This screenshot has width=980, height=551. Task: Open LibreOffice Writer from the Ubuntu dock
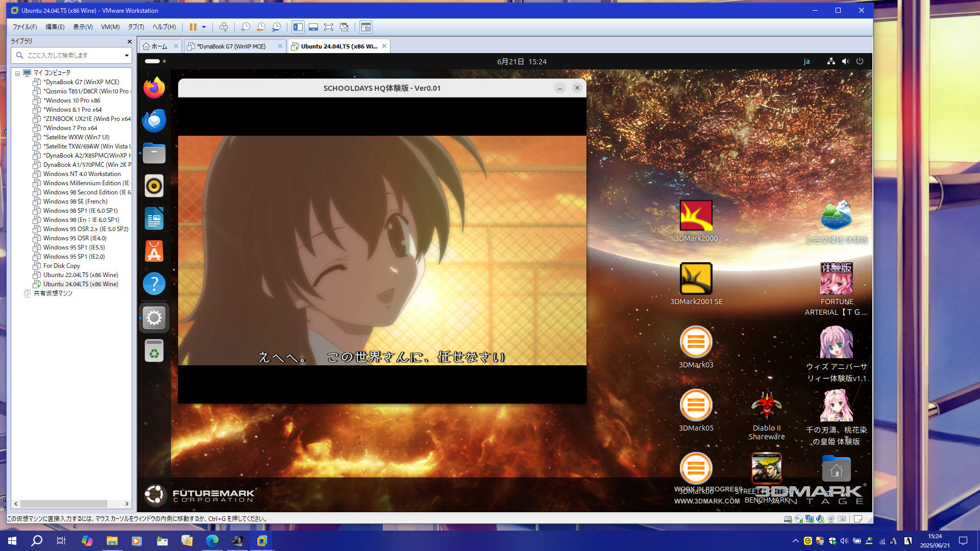click(154, 218)
